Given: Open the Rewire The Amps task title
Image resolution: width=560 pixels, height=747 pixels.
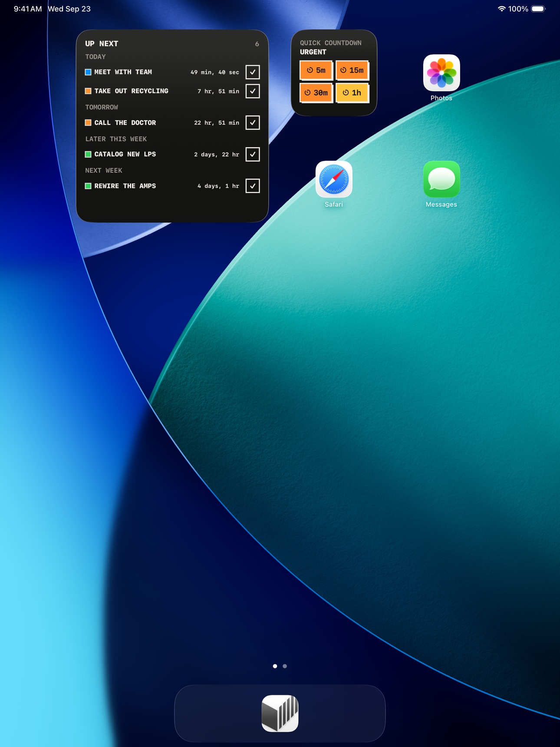Looking at the screenshot, I should [x=125, y=186].
